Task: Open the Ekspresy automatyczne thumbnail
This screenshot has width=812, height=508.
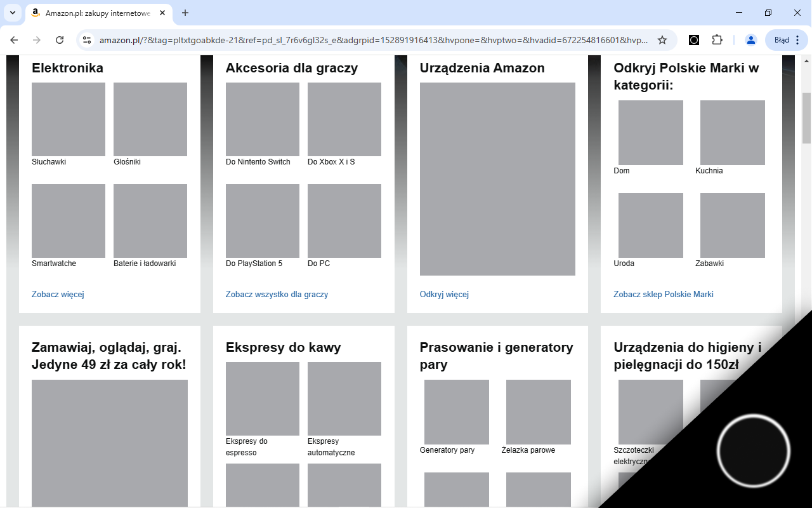Action: (344, 399)
